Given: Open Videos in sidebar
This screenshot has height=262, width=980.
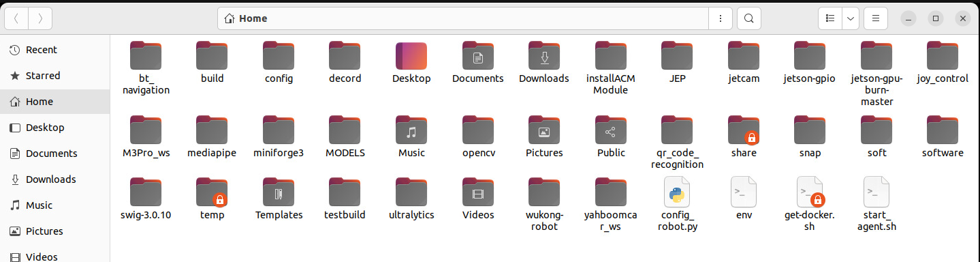Looking at the screenshot, I should [x=54, y=256].
